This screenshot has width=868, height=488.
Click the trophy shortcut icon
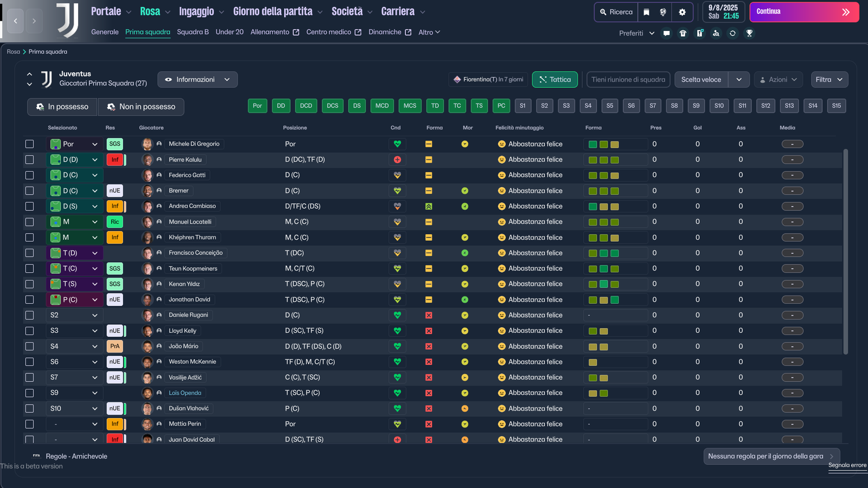click(749, 33)
